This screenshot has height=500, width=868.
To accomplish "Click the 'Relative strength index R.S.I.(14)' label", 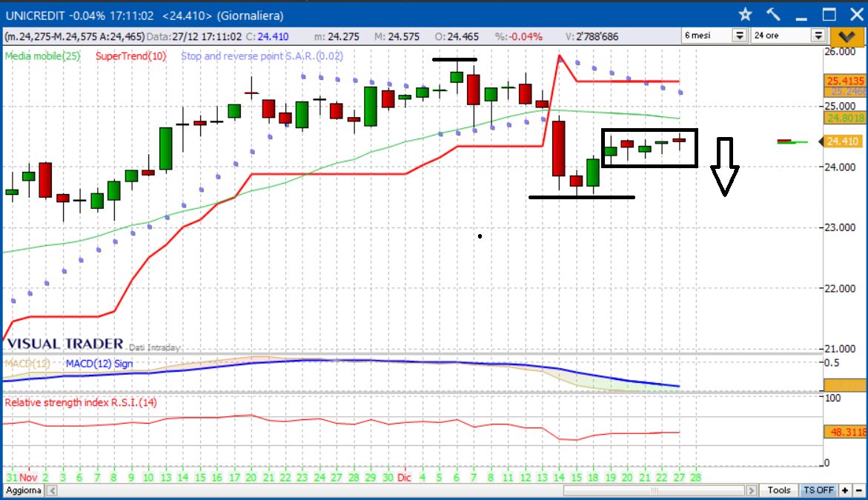I will click(x=81, y=402).
